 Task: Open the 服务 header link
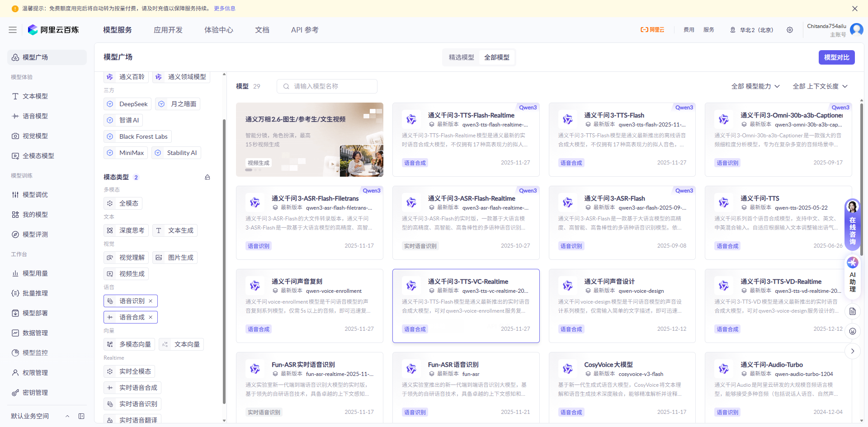pos(709,30)
